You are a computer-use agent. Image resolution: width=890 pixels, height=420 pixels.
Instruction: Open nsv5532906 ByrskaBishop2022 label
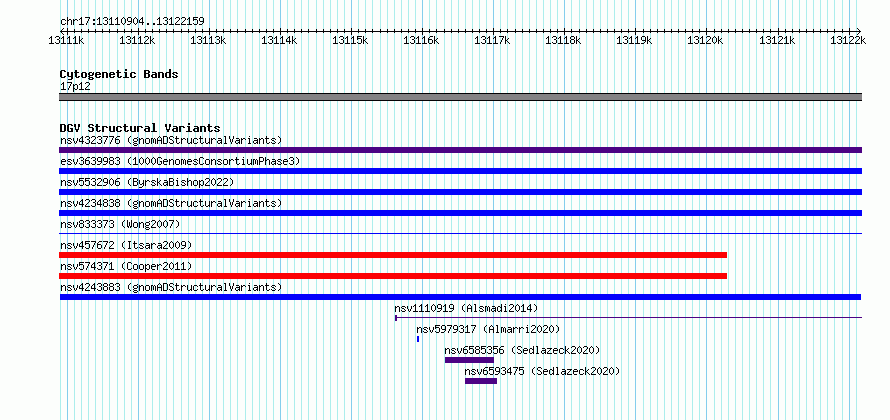[x=147, y=182]
